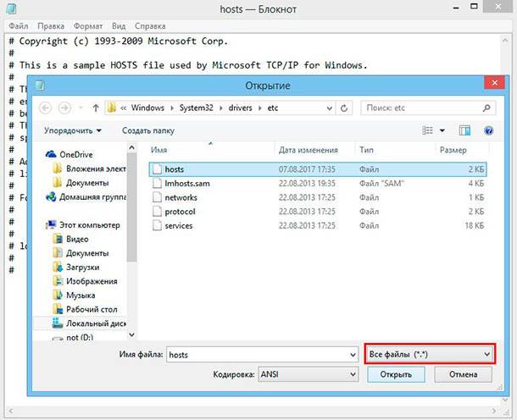Image resolution: width=517 pixels, height=420 pixels.
Task: Click the drivers breadcrumb segment
Action: [x=241, y=108]
